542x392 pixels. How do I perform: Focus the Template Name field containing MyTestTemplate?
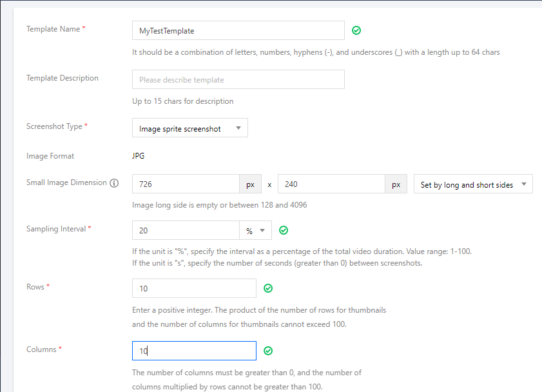tap(238, 30)
